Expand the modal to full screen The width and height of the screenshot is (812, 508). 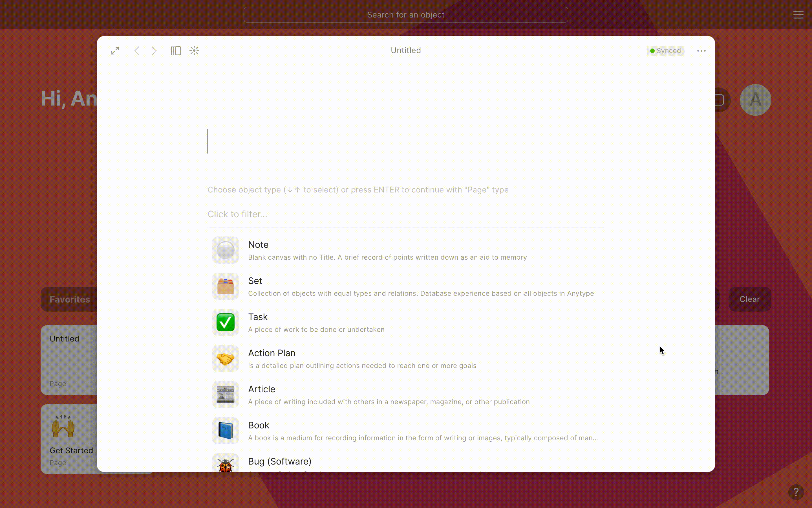(x=115, y=51)
